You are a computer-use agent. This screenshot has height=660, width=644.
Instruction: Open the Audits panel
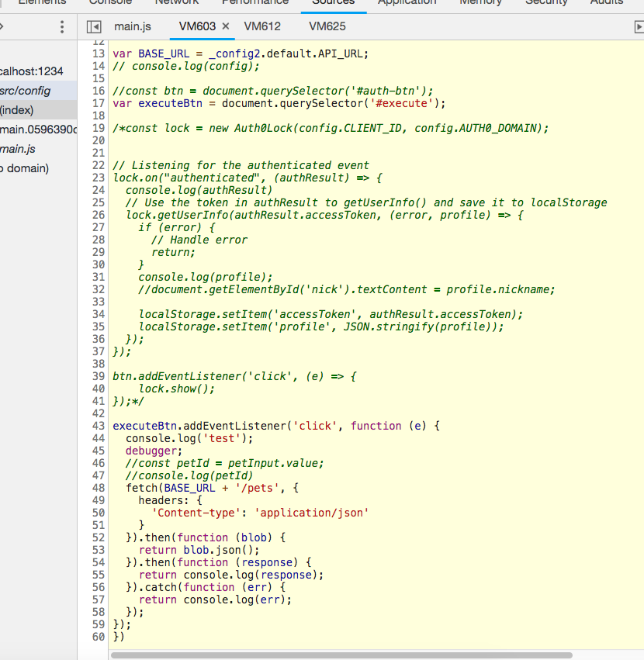[607, 2]
